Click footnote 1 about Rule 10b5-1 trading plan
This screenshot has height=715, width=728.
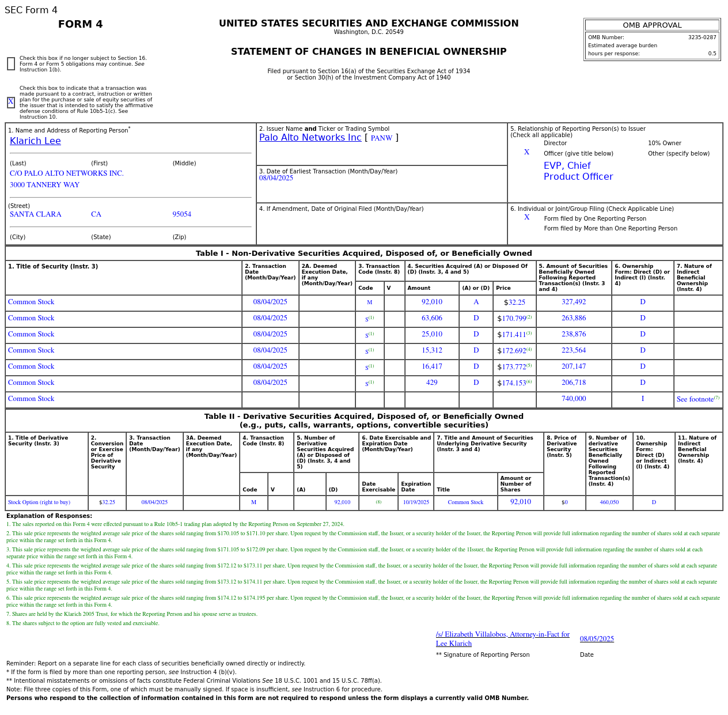(175, 524)
